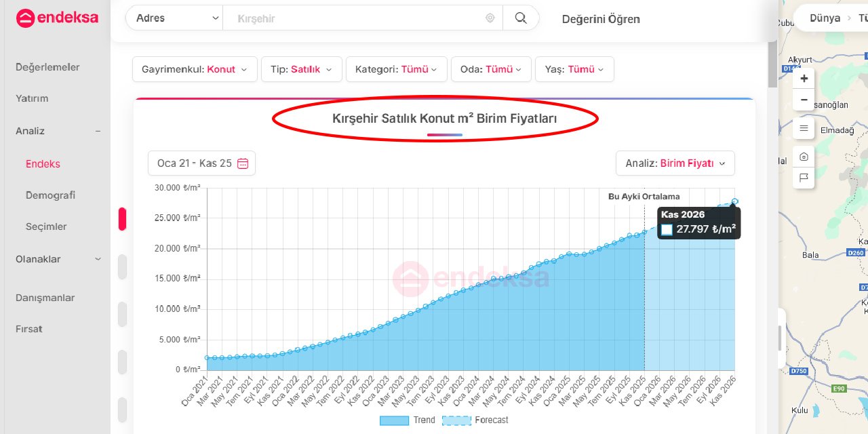Screen dimensions: 868x434
Task: Open the map layers menu icon
Action: pos(804,128)
